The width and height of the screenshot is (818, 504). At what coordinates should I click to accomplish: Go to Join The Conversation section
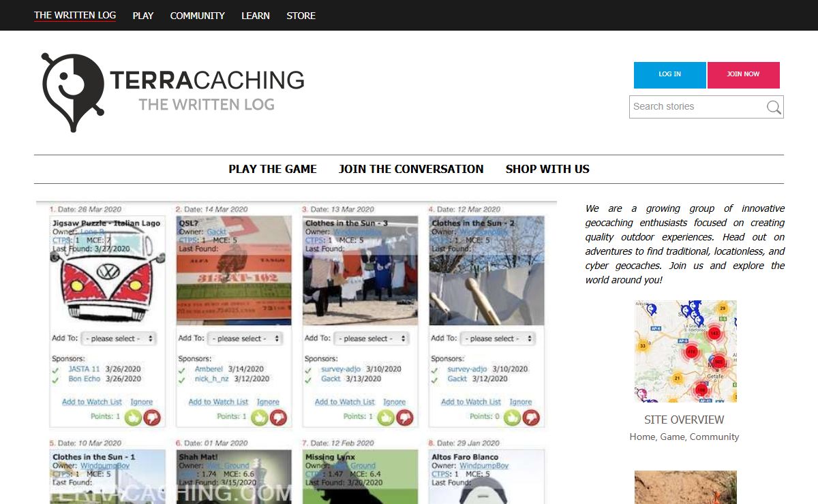pyautogui.click(x=411, y=169)
